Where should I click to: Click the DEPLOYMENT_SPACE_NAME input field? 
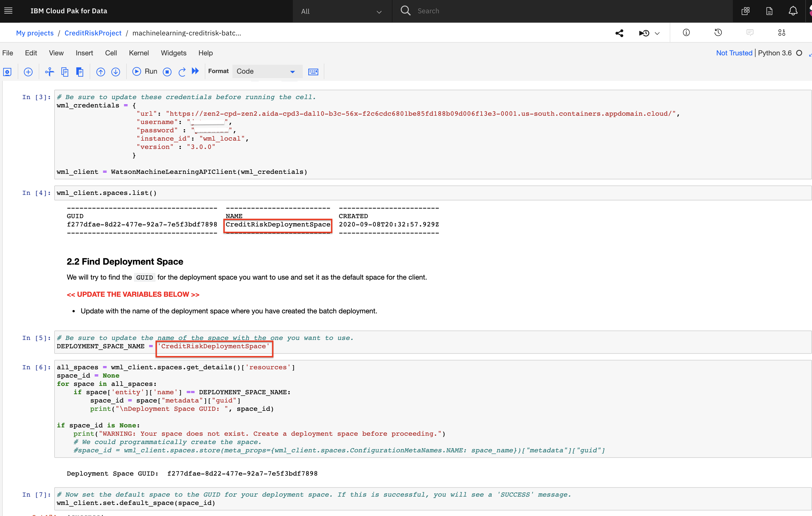tap(214, 346)
